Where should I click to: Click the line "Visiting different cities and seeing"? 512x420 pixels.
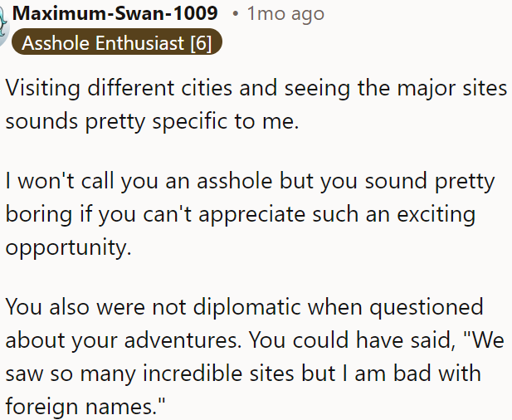256,88
